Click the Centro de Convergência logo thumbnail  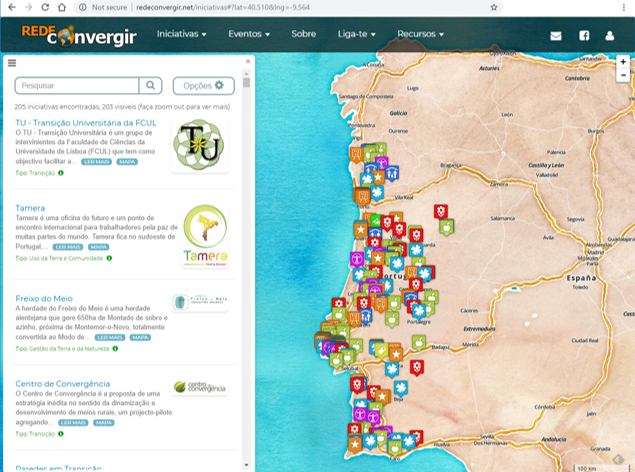point(200,387)
